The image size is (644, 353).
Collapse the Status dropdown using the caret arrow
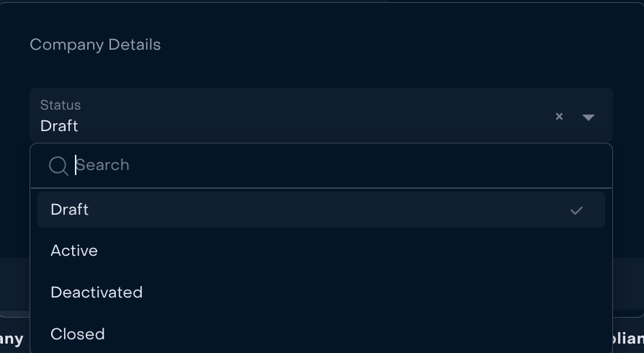click(x=589, y=117)
